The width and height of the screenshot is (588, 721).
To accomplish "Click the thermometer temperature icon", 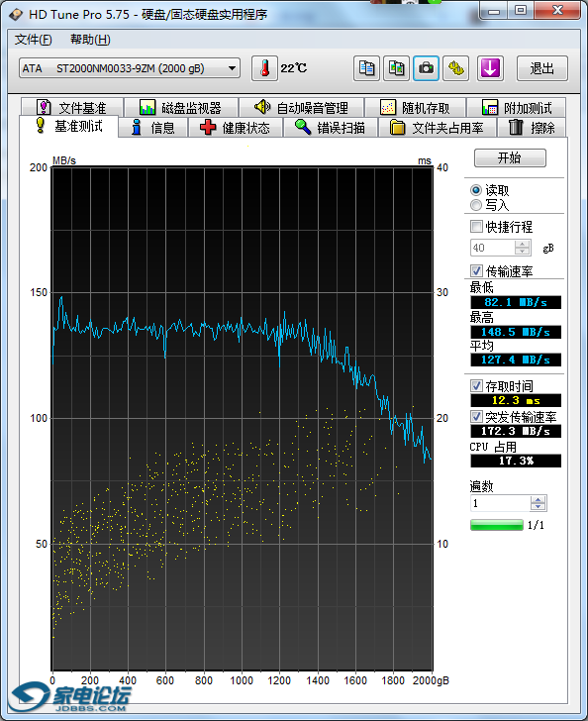I will coord(264,68).
